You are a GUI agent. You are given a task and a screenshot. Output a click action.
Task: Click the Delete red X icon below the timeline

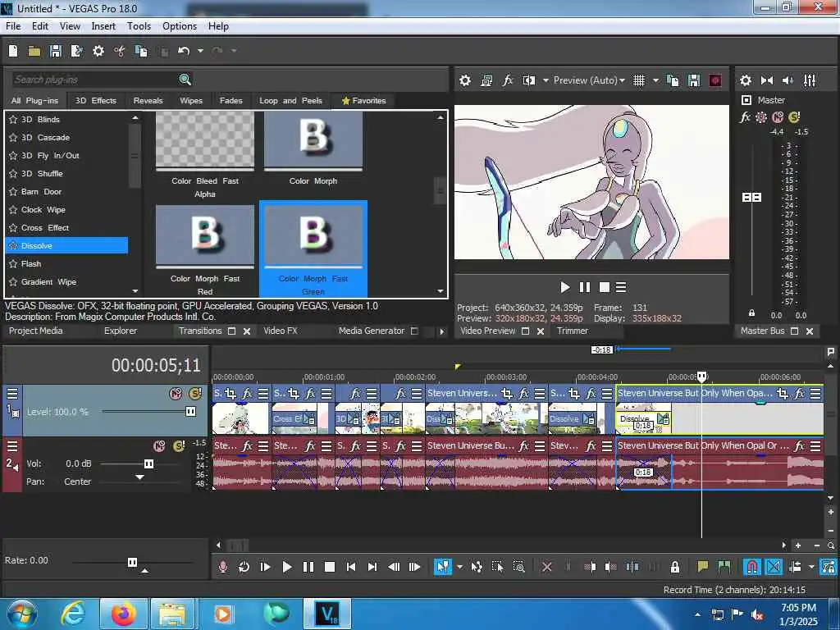pyautogui.click(x=546, y=566)
